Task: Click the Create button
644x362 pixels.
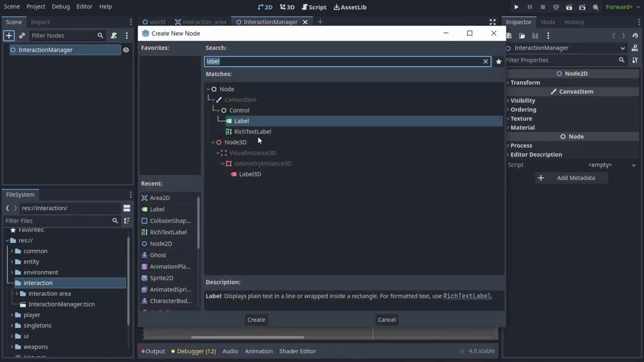Action: [256, 320]
